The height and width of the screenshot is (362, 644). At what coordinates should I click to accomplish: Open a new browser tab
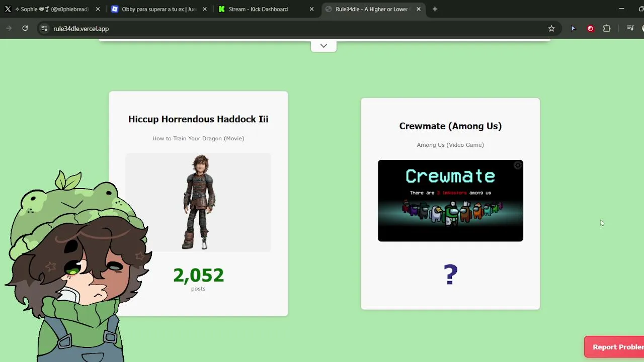coord(435,9)
